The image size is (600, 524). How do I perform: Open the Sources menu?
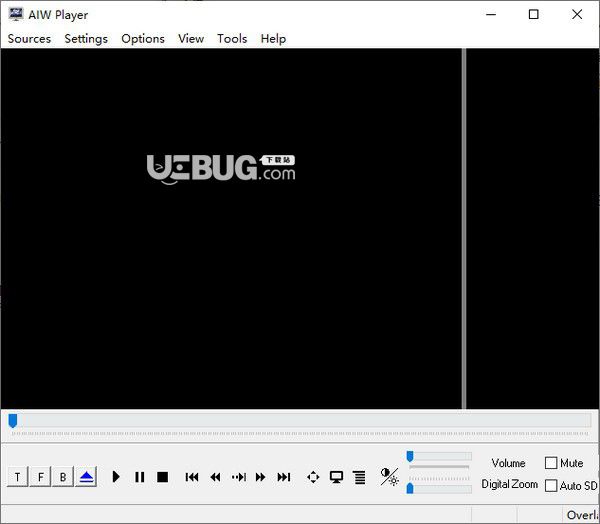29,39
